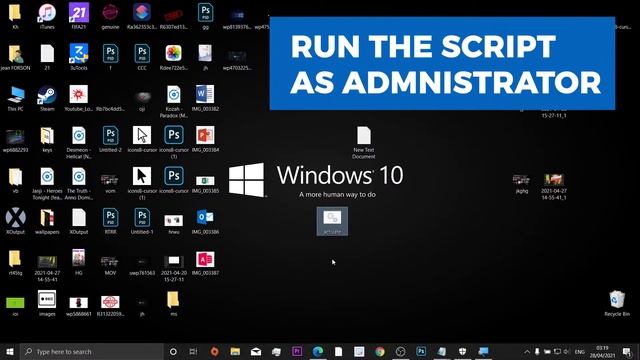This screenshot has height=360, width=640.
Task: Open the Windows Start menu
Action: (10, 351)
